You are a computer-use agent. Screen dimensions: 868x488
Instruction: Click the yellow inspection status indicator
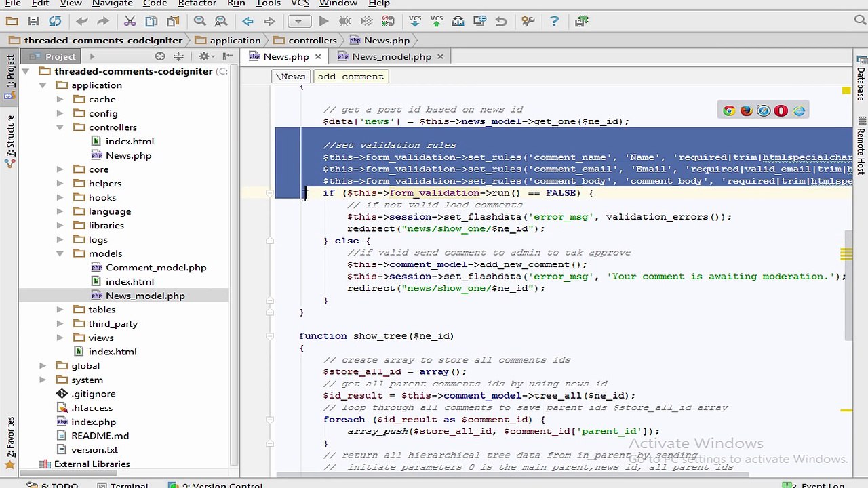[846, 91]
